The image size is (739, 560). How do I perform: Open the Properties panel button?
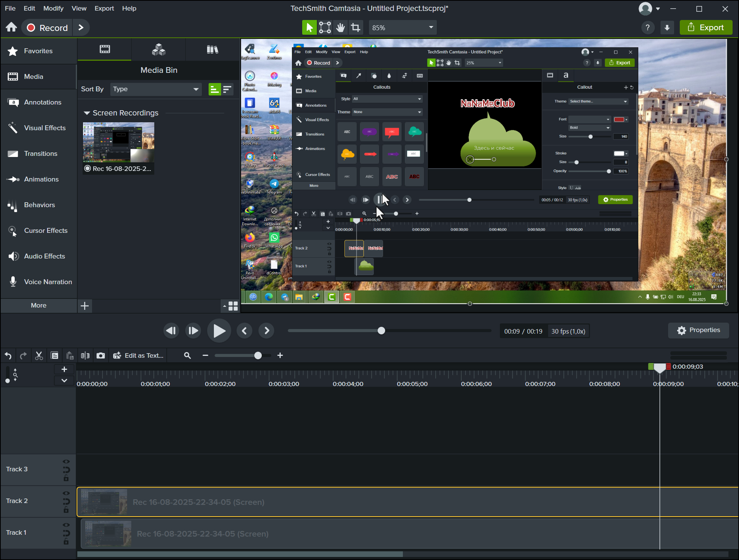[698, 330]
